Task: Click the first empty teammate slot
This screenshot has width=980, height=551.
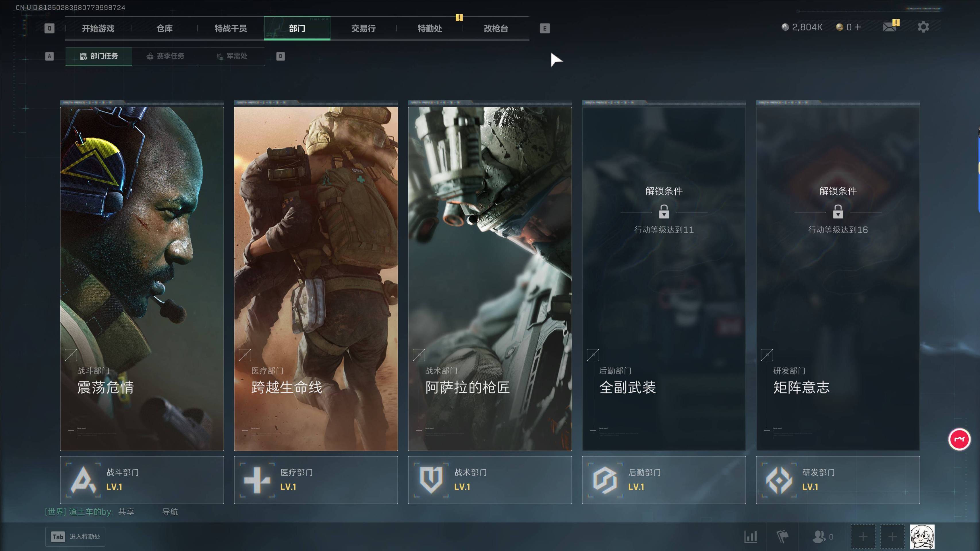Action: pyautogui.click(x=863, y=537)
